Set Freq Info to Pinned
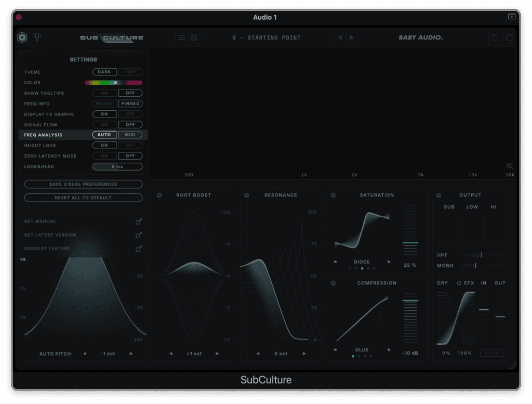Viewport: 532px width, 404px height. (x=130, y=103)
